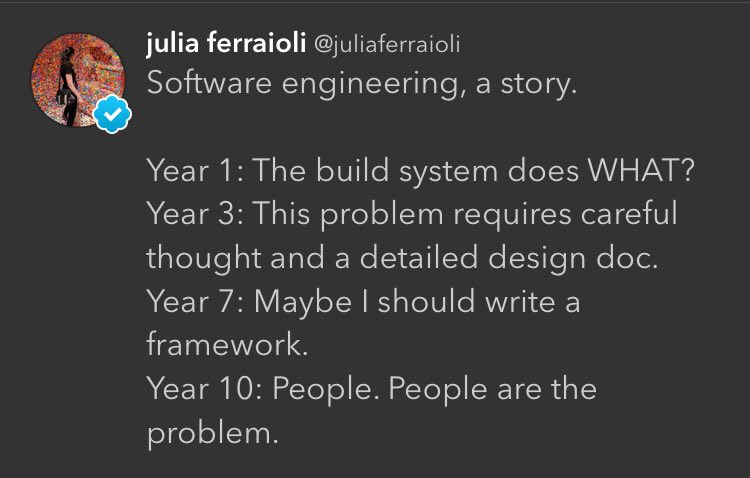This screenshot has height=478, width=750.
Task: Click the word "careful"
Action: coord(629,213)
